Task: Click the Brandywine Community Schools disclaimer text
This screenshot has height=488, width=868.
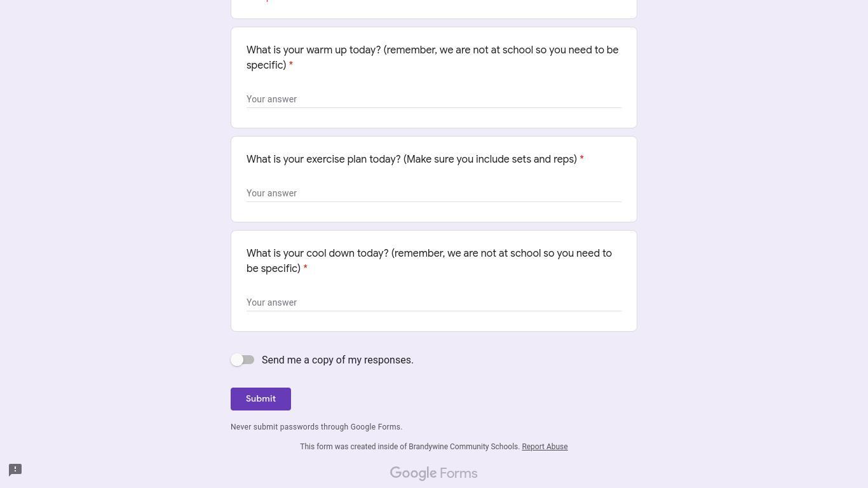Action: click(x=410, y=447)
